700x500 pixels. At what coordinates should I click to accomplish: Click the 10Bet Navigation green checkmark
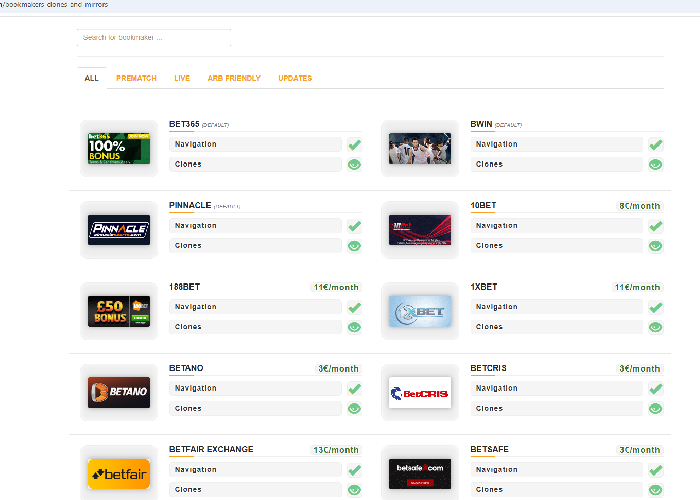tap(656, 226)
